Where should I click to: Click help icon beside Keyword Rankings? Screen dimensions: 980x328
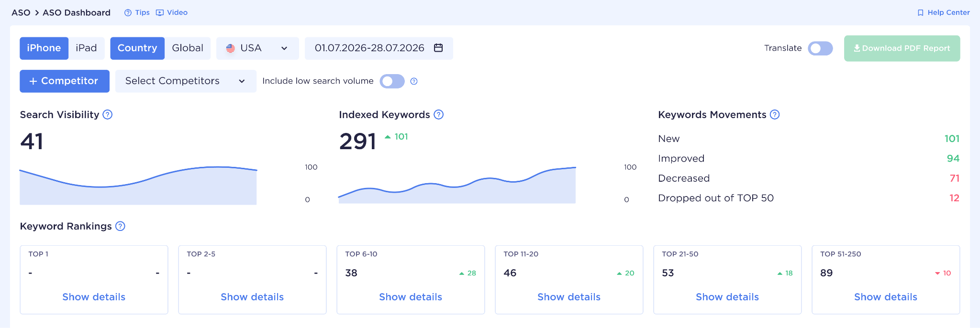coord(121,226)
